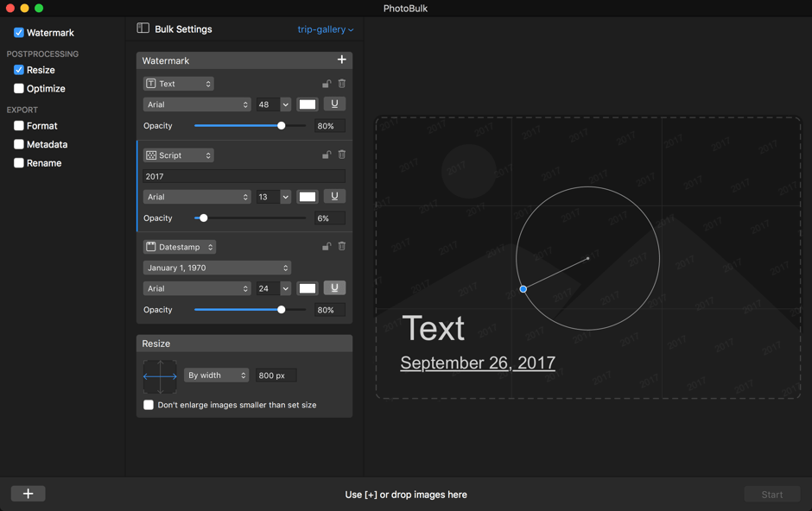Click the Datestamp watermark opacity slider
The image size is (812, 511).
tap(251, 310)
